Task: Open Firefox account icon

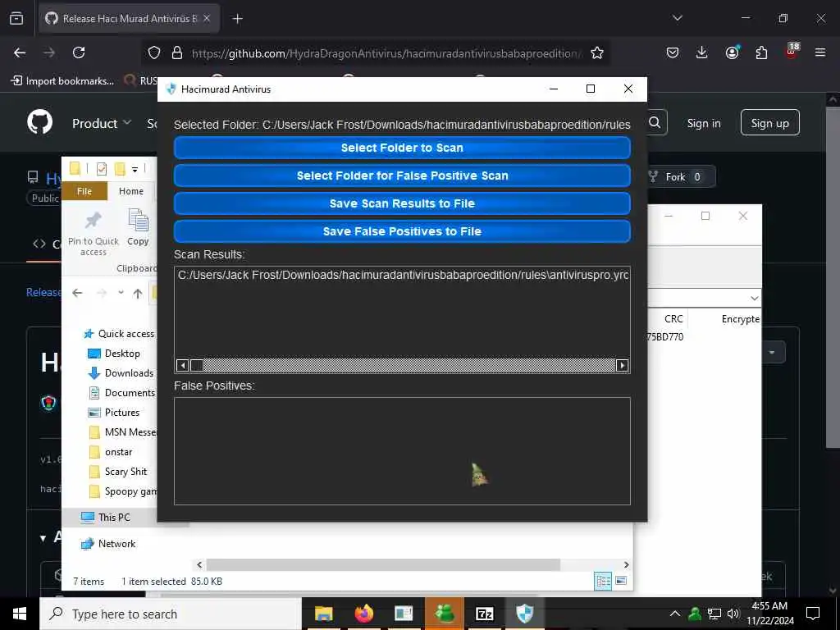Action: coord(732,52)
